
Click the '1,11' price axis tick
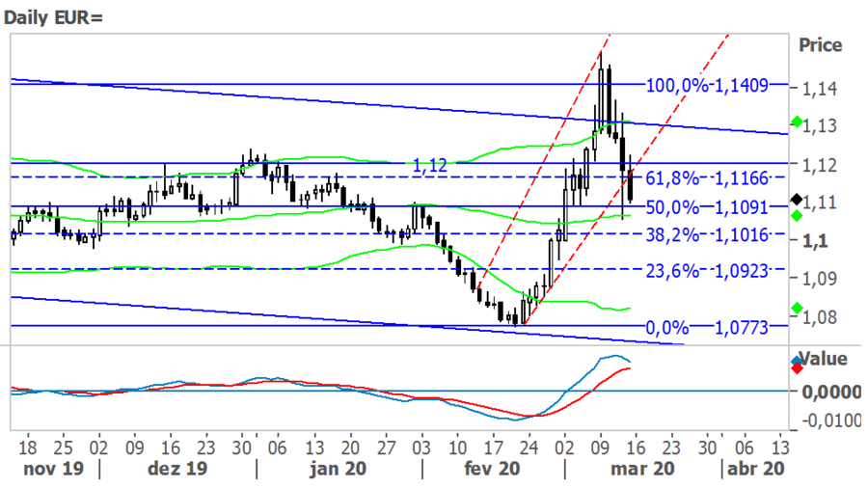coord(821,203)
